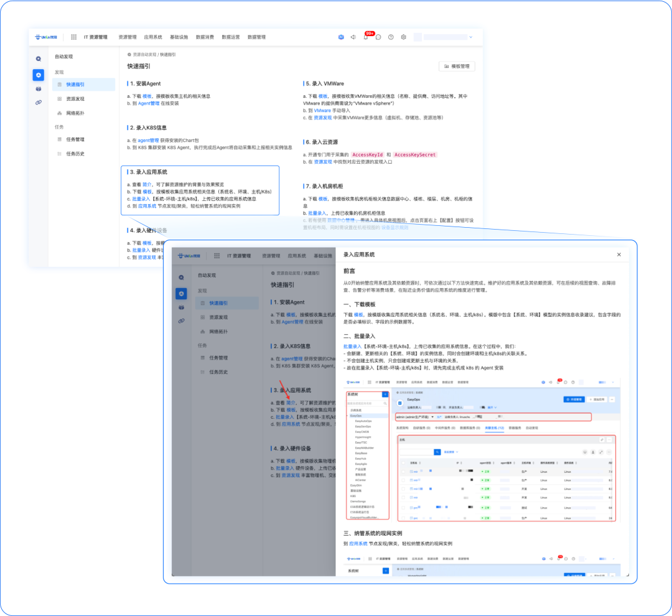Open notifications bell with 99+ badge
Viewport: 672px width, 616px height.
pos(366,37)
